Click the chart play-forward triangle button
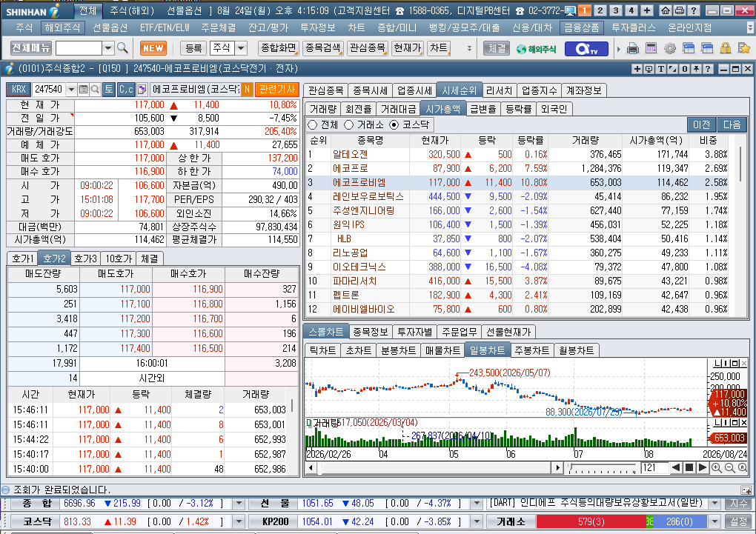 click(703, 467)
